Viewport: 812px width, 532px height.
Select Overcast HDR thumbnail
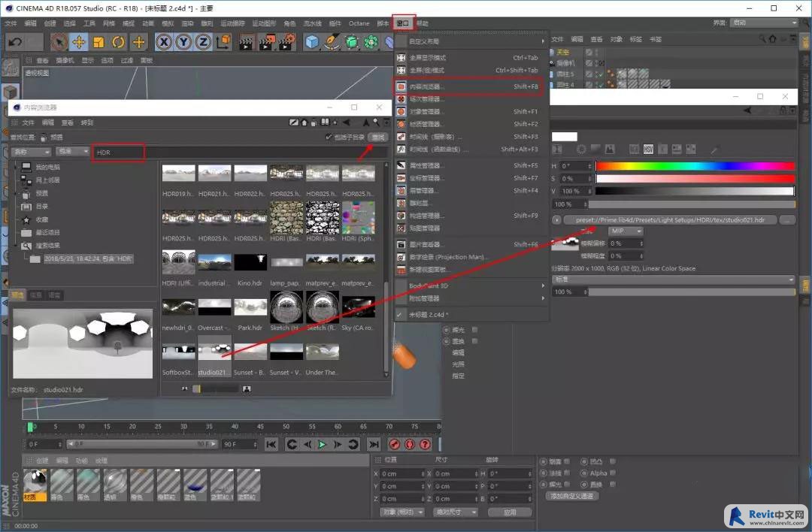pyautogui.click(x=214, y=307)
